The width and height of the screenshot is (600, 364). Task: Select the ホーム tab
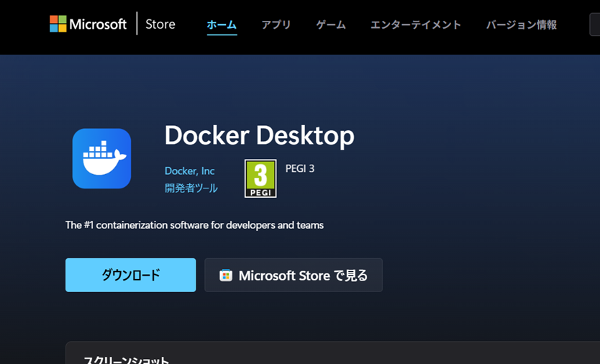click(x=222, y=25)
